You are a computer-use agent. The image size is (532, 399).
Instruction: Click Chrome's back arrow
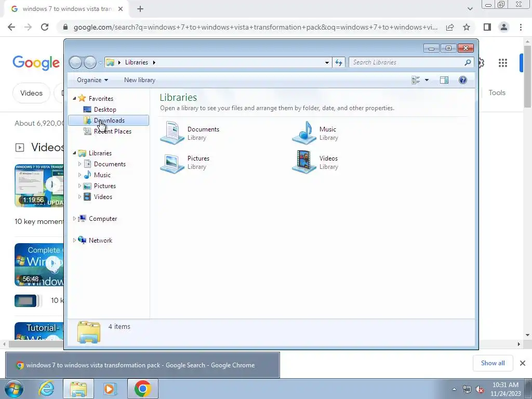tap(11, 27)
